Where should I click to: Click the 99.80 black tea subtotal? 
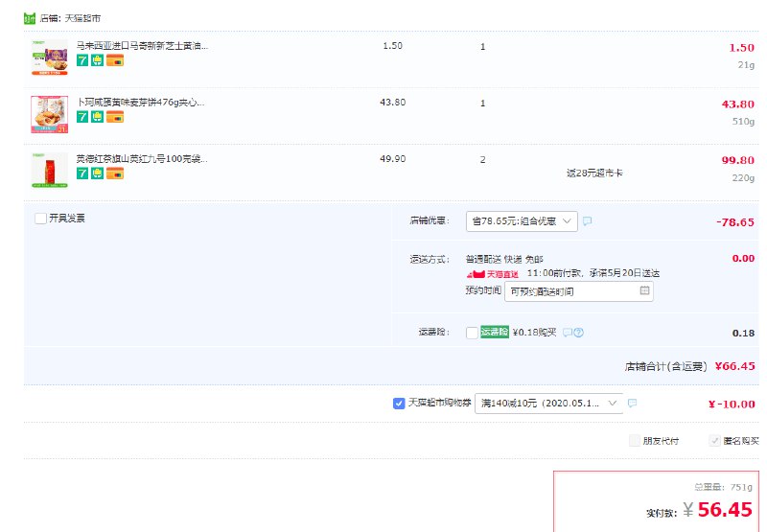click(x=738, y=160)
